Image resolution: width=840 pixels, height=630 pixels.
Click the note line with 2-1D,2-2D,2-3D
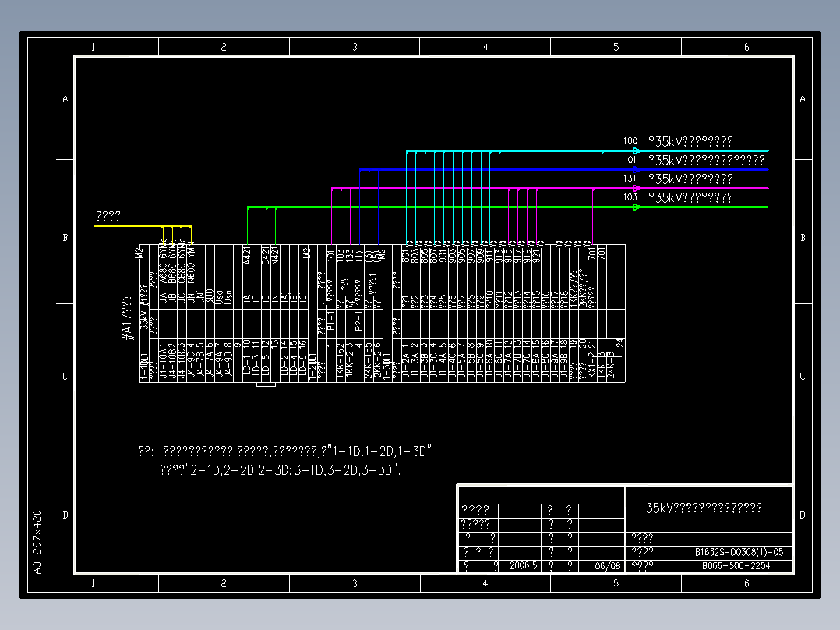[x=280, y=470]
